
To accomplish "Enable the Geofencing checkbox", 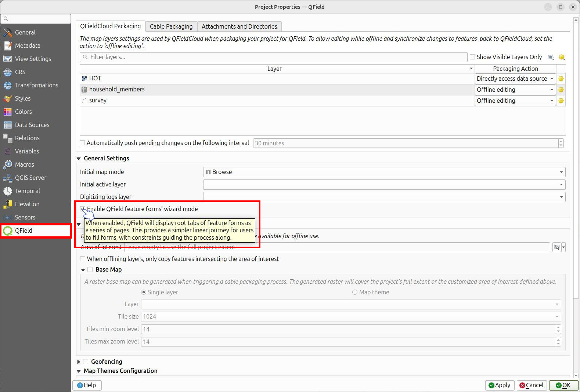I will click(86, 362).
